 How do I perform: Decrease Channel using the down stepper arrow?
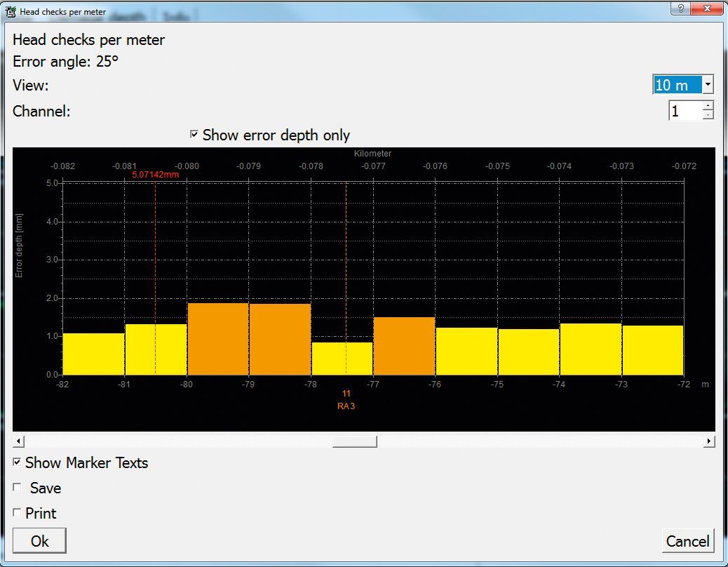(708, 114)
